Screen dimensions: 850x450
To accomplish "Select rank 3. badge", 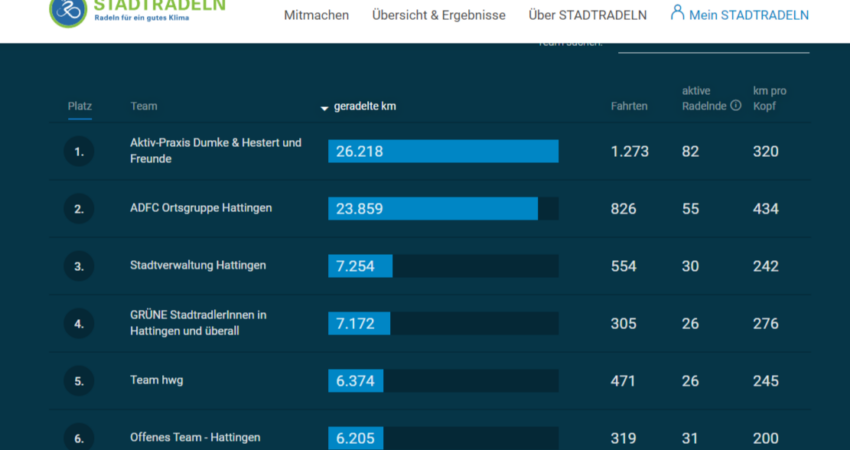I will 79,266.
